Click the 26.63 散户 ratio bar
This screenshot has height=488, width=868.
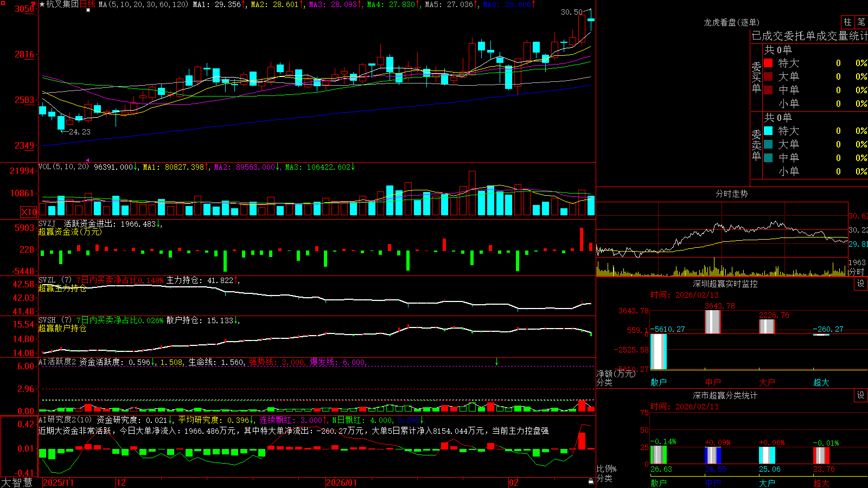[659, 455]
